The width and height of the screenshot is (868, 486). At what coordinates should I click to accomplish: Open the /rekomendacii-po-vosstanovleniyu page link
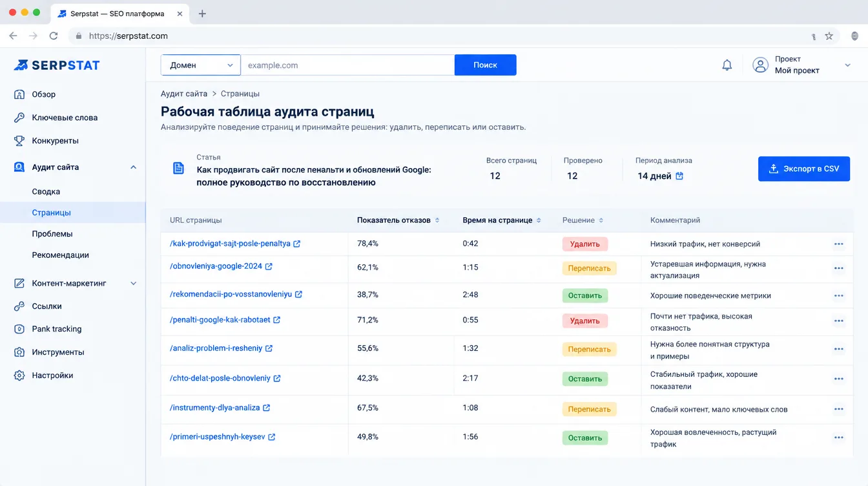231,295
